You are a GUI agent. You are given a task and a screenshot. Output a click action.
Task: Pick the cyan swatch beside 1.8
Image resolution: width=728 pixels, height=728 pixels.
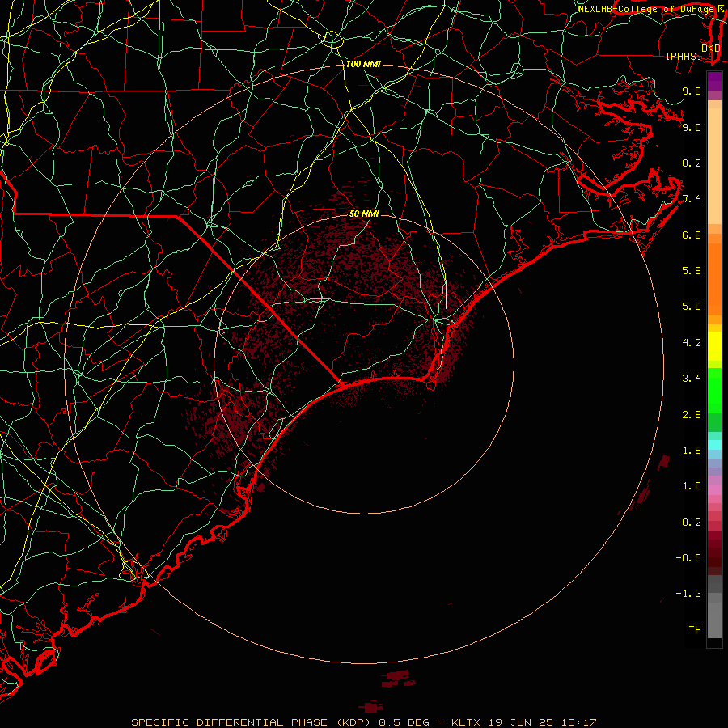pos(714,445)
